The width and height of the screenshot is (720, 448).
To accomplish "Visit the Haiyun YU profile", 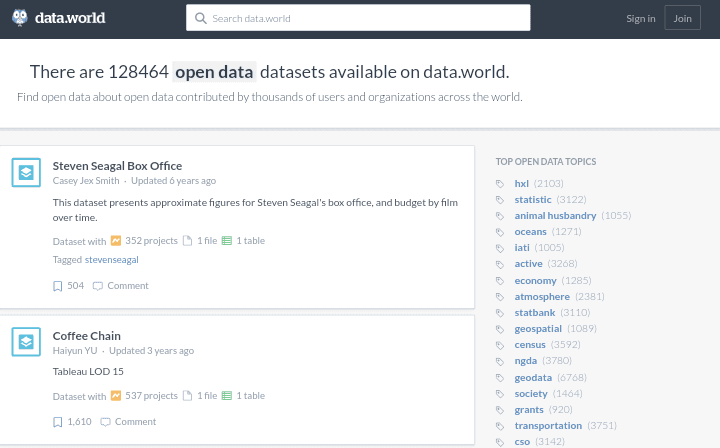I will tap(75, 351).
